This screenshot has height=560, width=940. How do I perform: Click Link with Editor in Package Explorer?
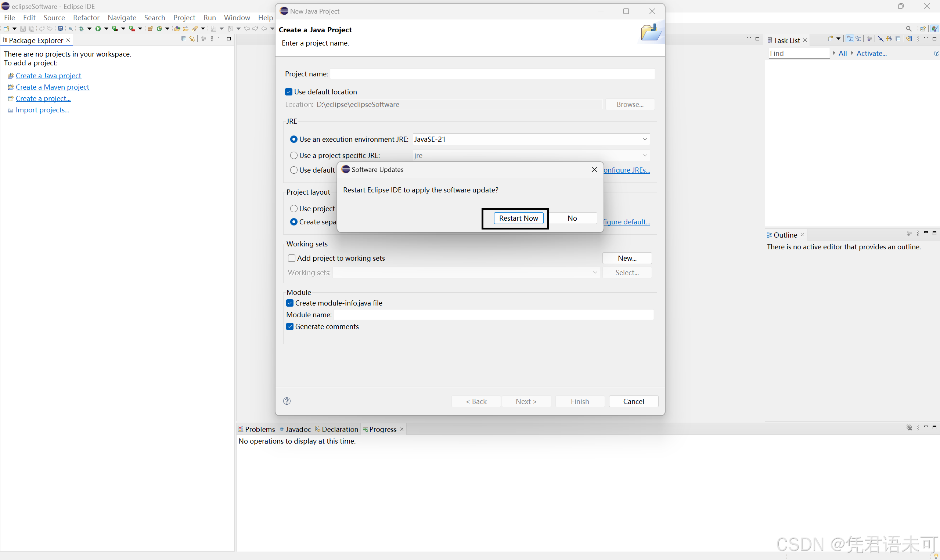click(192, 39)
